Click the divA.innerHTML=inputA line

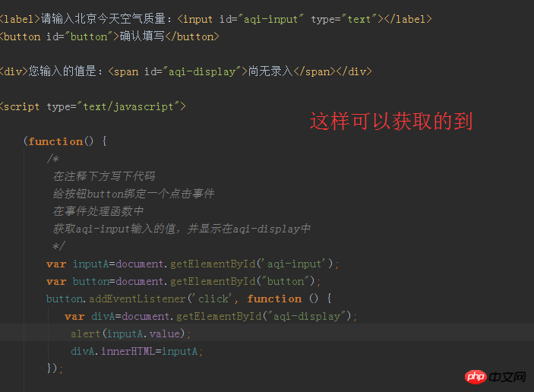click(x=137, y=351)
